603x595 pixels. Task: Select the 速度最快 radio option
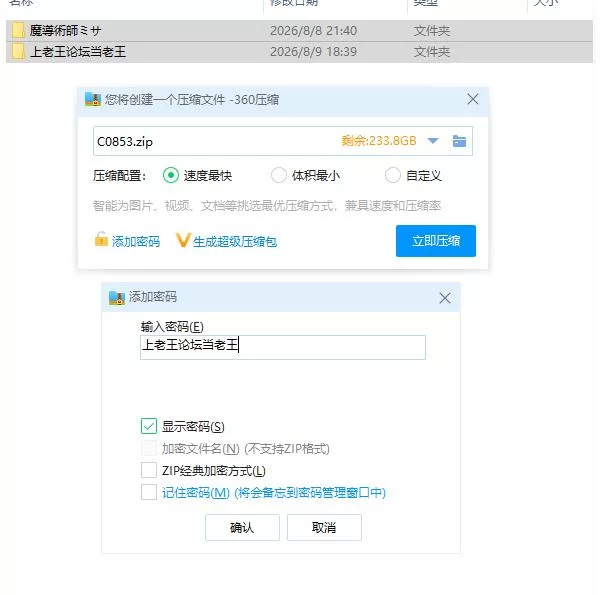(171, 175)
